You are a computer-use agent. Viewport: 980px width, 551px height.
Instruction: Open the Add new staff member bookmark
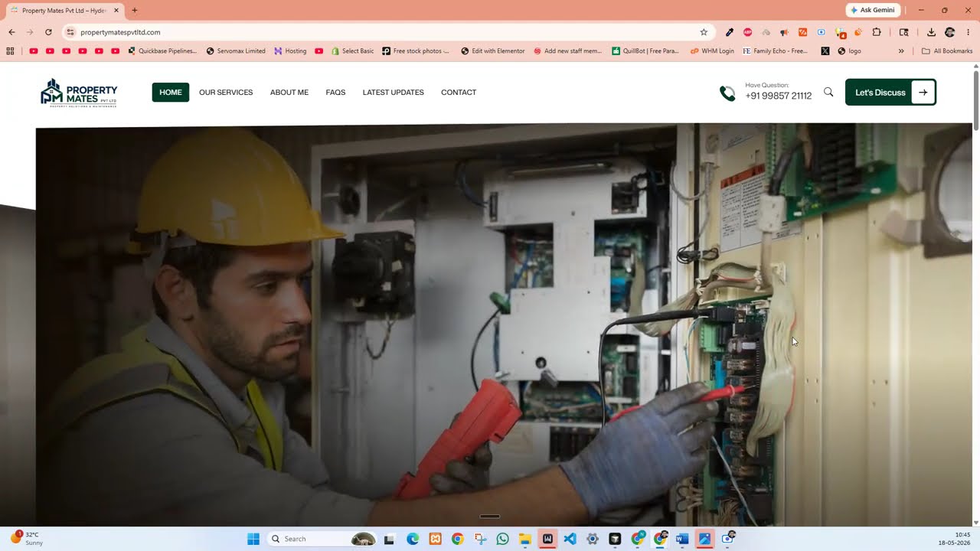[567, 51]
